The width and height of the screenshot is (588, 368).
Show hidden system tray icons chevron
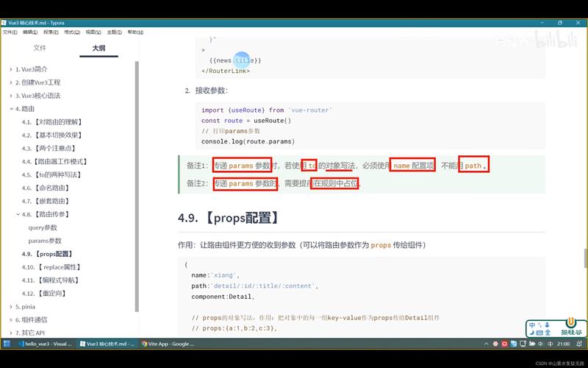pyautogui.click(x=486, y=344)
